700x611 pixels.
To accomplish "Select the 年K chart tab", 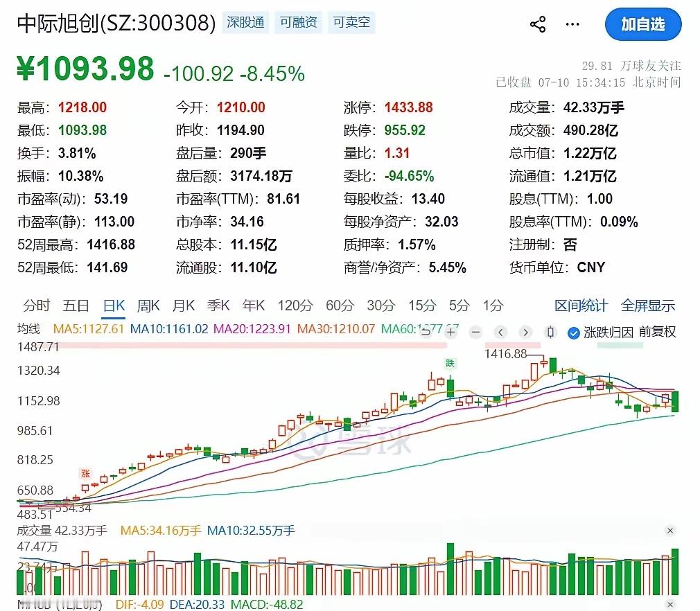I will [x=254, y=305].
